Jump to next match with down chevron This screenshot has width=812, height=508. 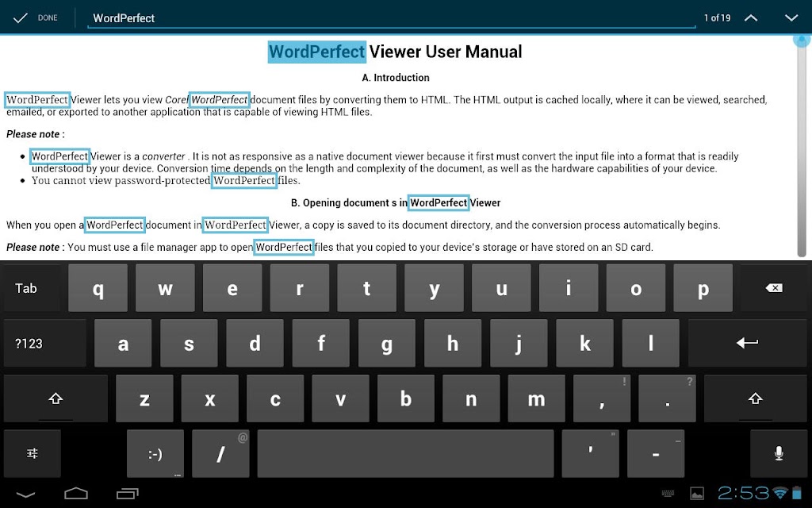(x=791, y=18)
